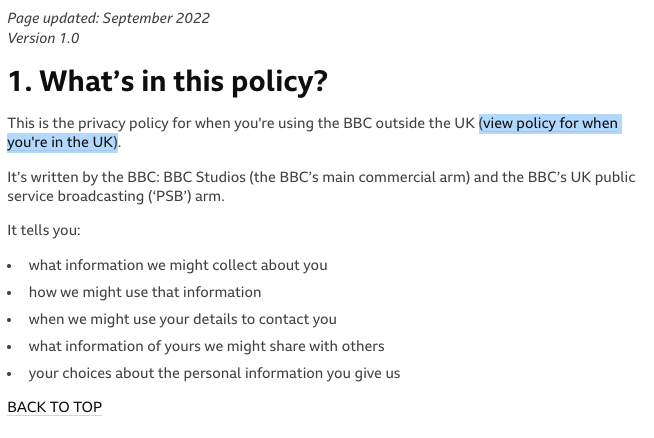Open the 'view policy for when you're in the UK' link
The height and width of the screenshot is (438, 654).
[550, 124]
